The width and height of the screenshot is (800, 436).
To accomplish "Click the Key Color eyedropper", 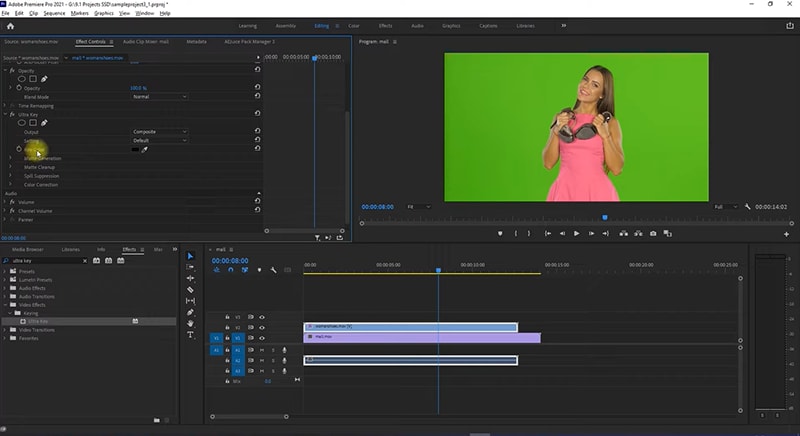I will click(x=146, y=149).
